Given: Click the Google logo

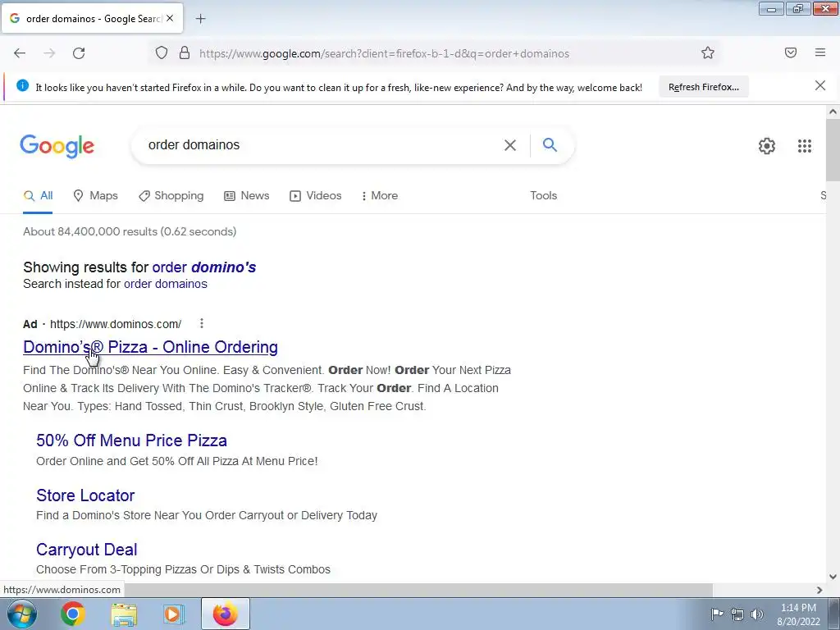Looking at the screenshot, I should click(57, 146).
